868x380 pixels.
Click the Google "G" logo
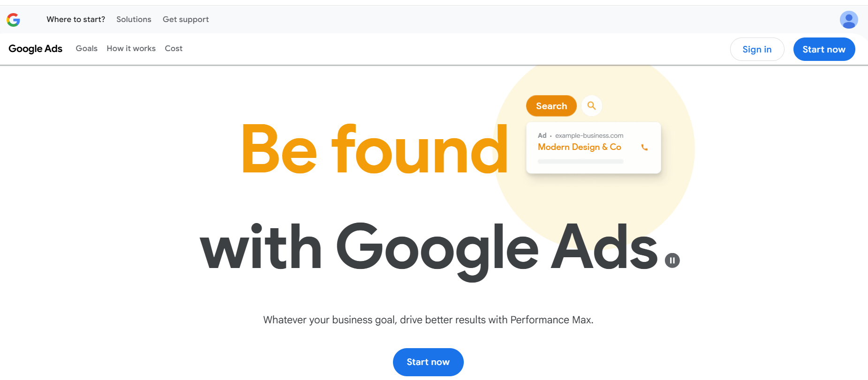coord(14,20)
